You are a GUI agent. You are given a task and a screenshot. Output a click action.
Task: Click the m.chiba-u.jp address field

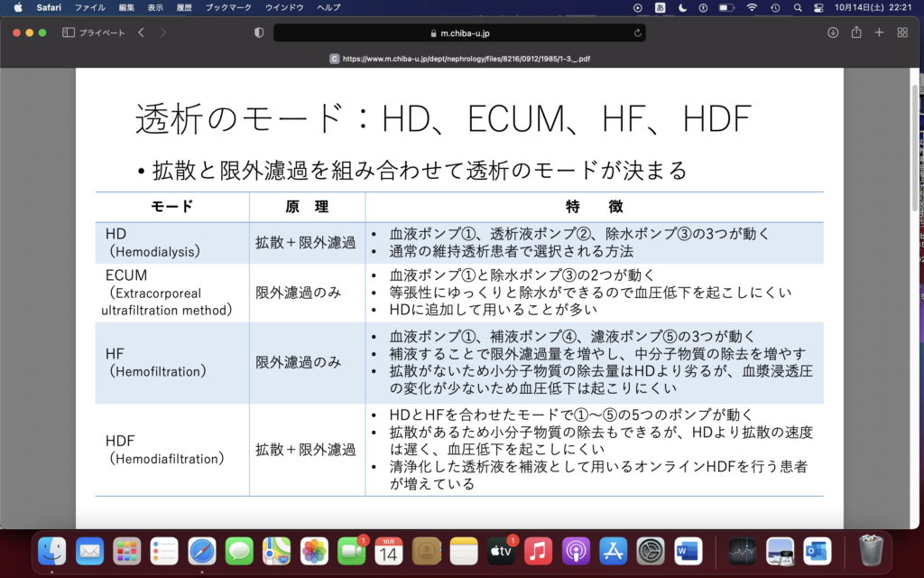pyautogui.click(x=460, y=33)
